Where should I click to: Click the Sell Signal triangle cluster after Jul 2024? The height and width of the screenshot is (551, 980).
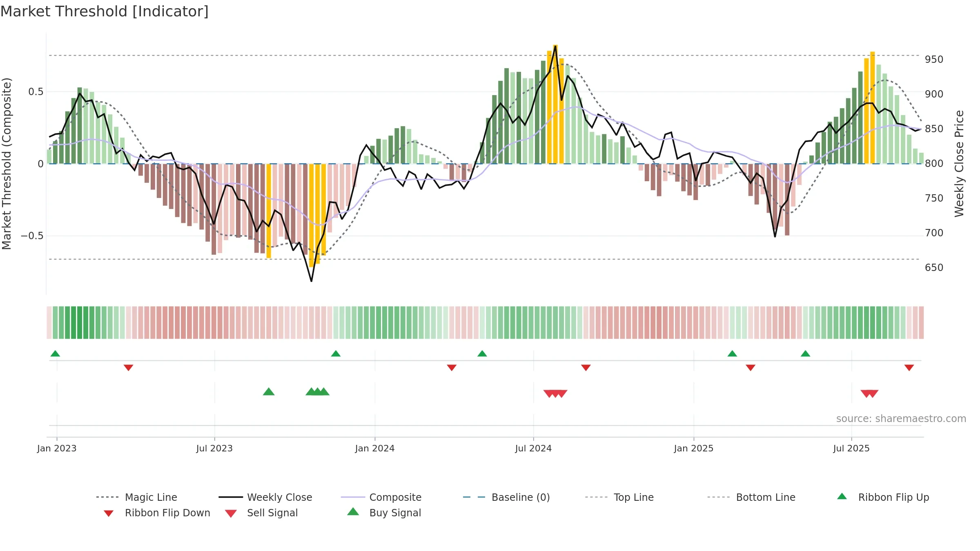point(555,394)
